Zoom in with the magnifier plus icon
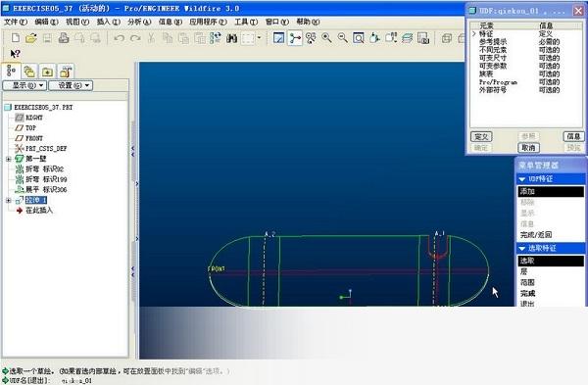This screenshot has width=588, height=385. pyautogui.click(x=326, y=38)
